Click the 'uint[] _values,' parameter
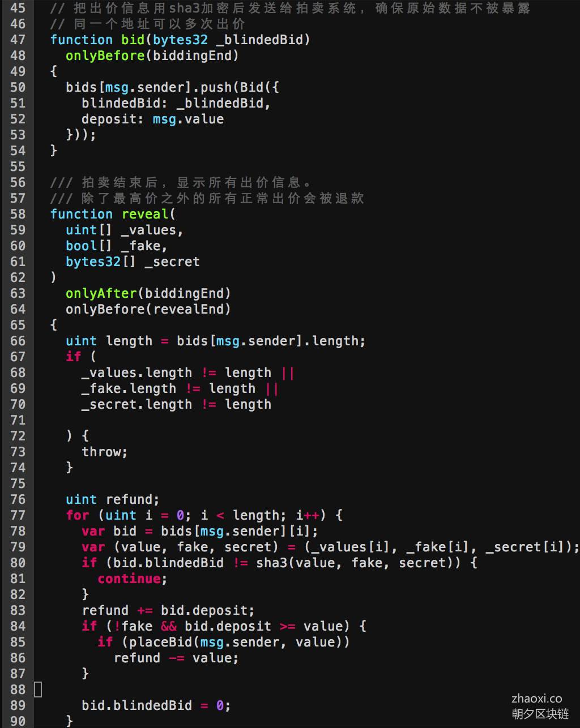 coord(125,230)
